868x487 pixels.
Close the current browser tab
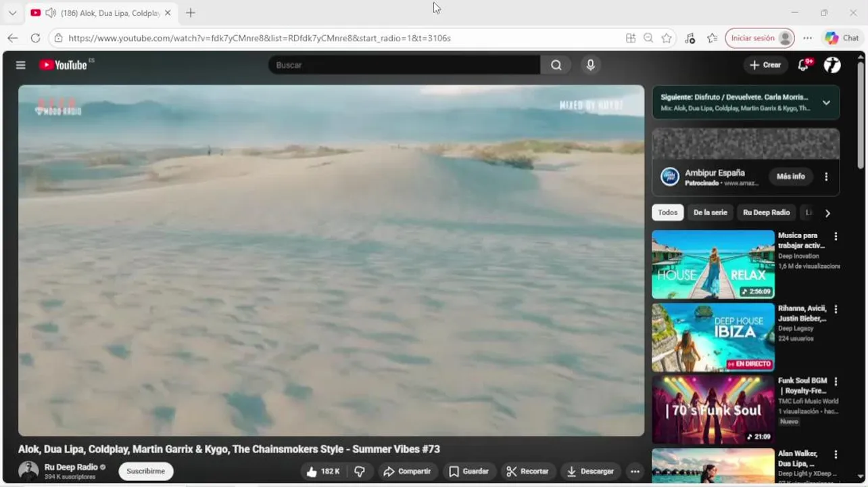168,13
